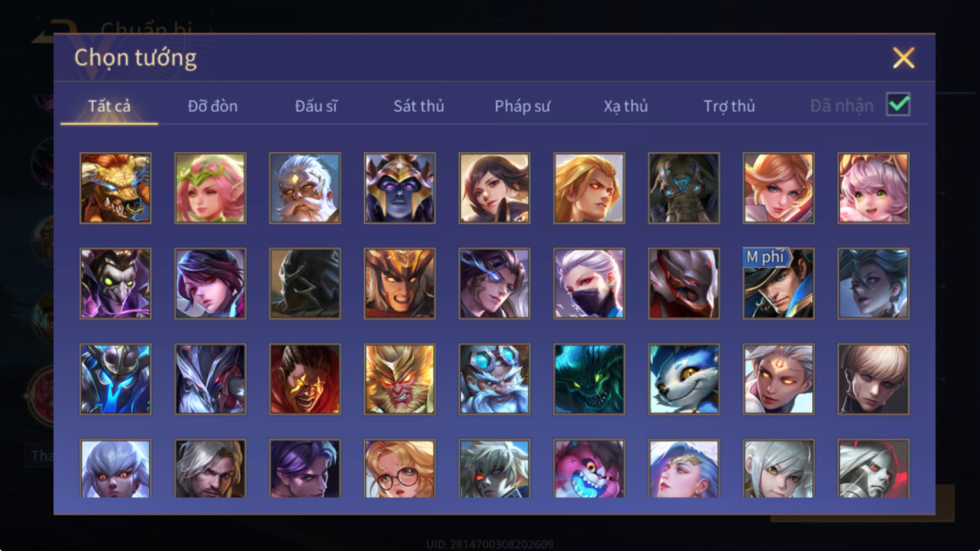Select the dwarf with blue goggles hero
This screenshot has height=551, width=980.
pyautogui.click(x=494, y=379)
